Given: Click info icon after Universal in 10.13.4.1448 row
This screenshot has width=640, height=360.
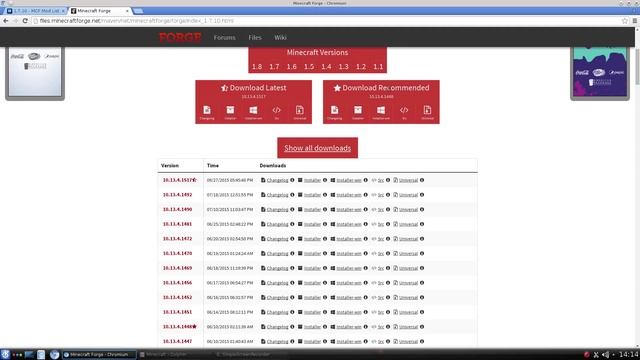Looking at the screenshot, I should tap(422, 327).
